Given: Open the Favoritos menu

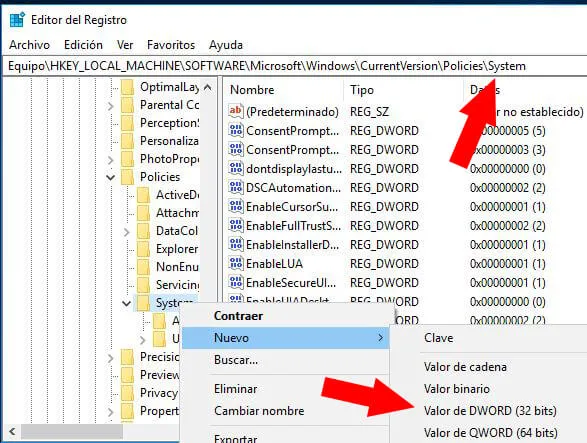Looking at the screenshot, I should 171,45.
